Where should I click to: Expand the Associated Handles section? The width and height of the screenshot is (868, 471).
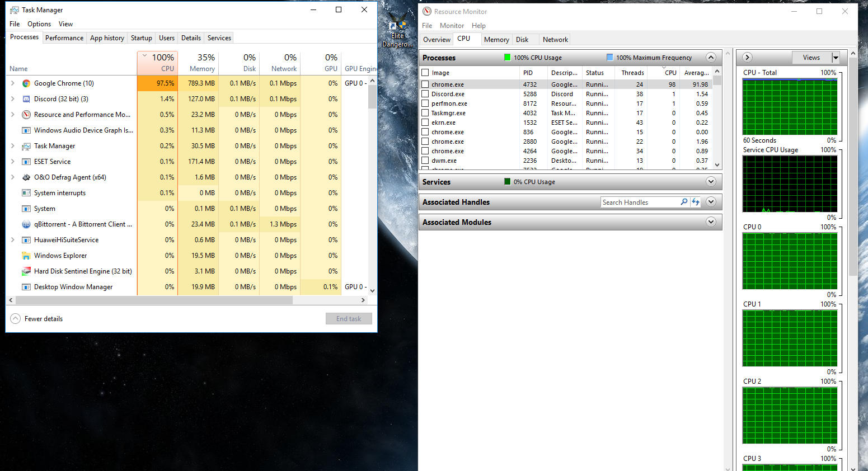pos(711,202)
